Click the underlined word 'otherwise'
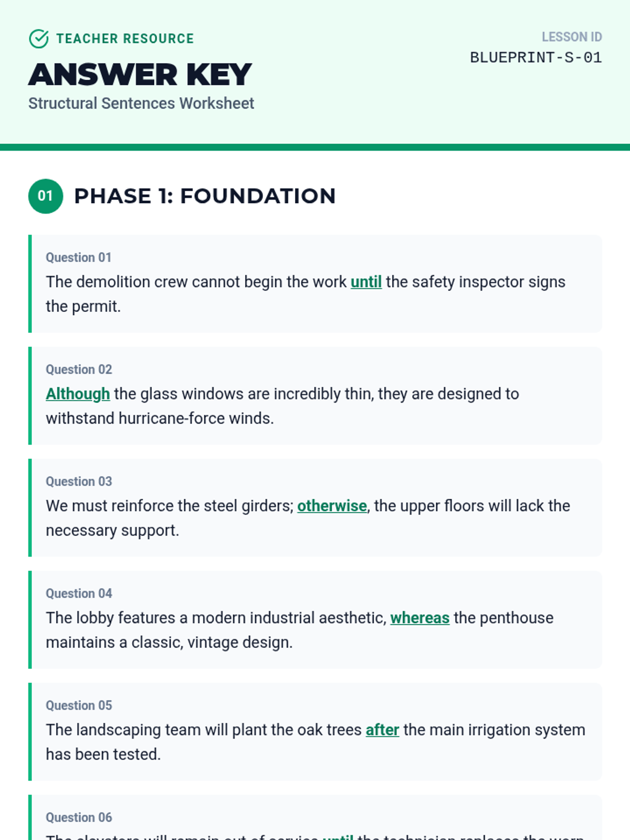 click(332, 506)
